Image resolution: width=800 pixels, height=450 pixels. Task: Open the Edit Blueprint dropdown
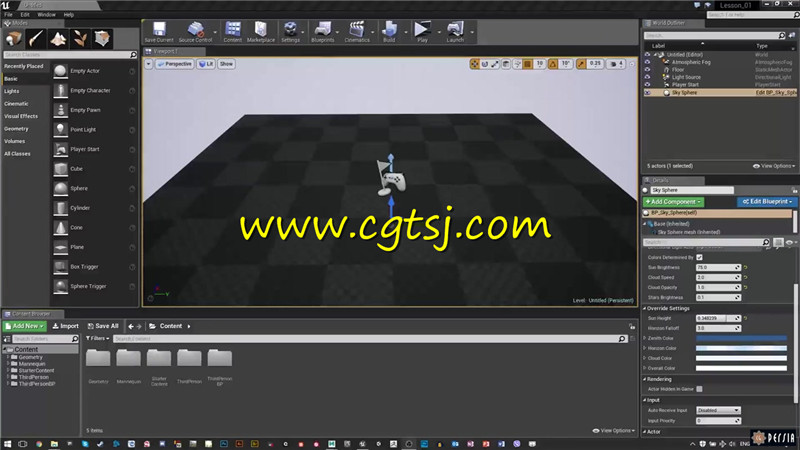coord(767,202)
